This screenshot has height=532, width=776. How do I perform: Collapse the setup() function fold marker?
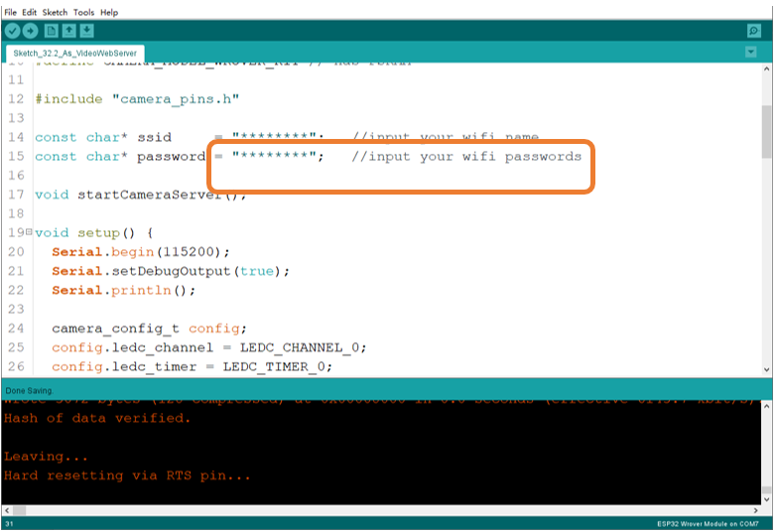click(29, 231)
